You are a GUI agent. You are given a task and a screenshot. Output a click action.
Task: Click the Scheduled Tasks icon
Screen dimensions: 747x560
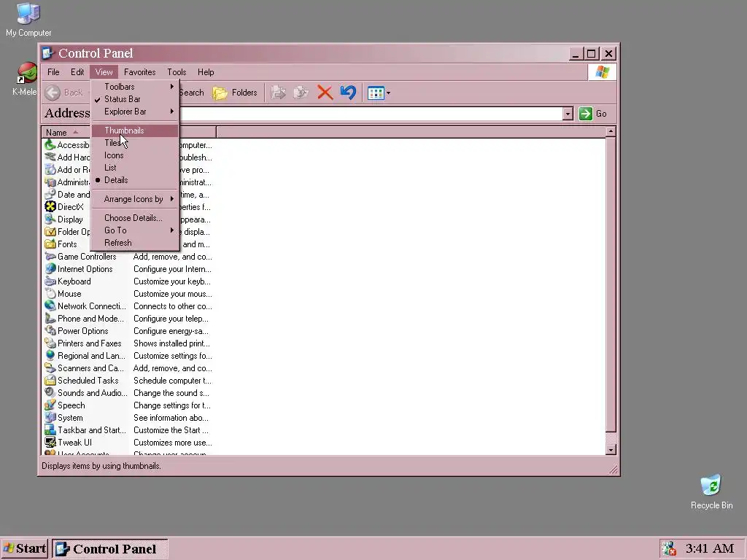pyautogui.click(x=50, y=381)
